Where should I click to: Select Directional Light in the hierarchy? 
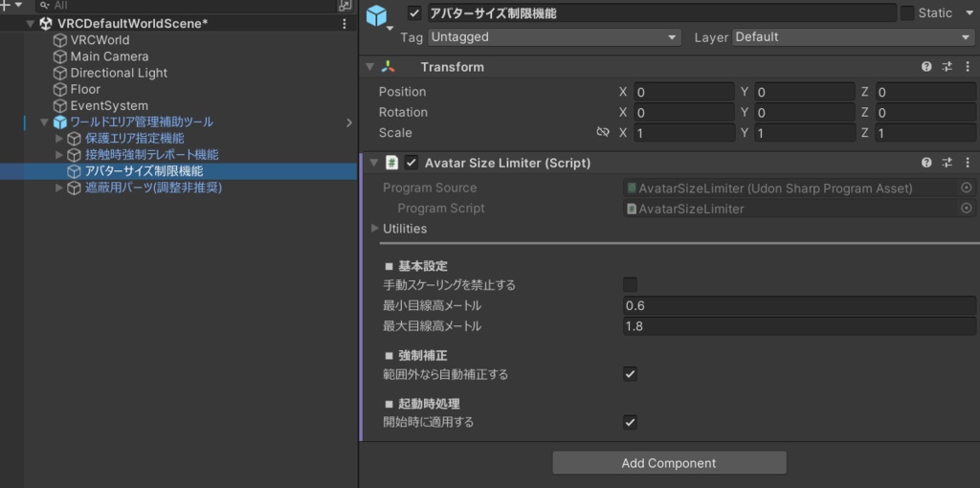(119, 73)
